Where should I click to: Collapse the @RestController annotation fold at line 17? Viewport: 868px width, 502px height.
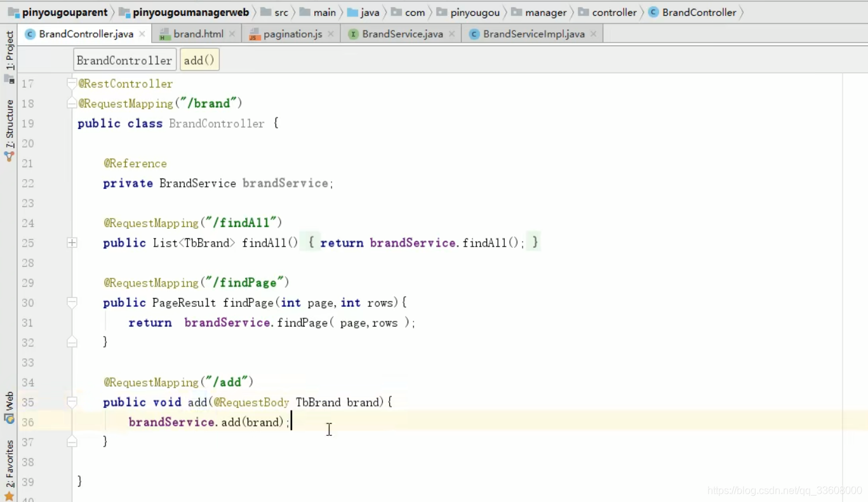72,83
